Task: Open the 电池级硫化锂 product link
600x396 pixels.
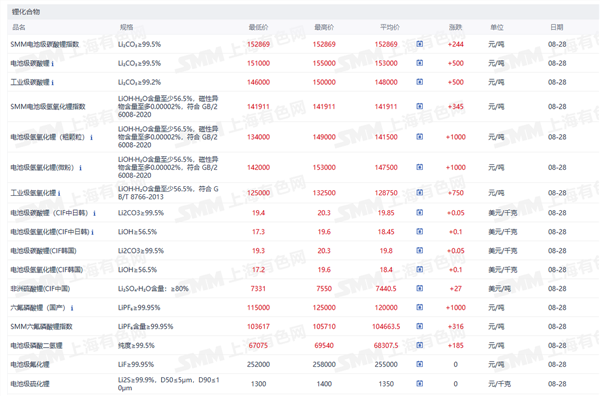Action: [x=30, y=383]
